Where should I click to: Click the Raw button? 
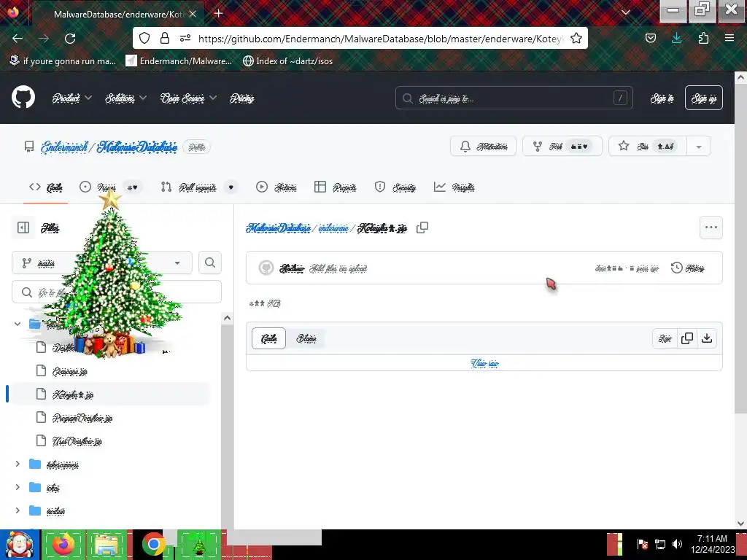pyautogui.click(x=665, y=338)
